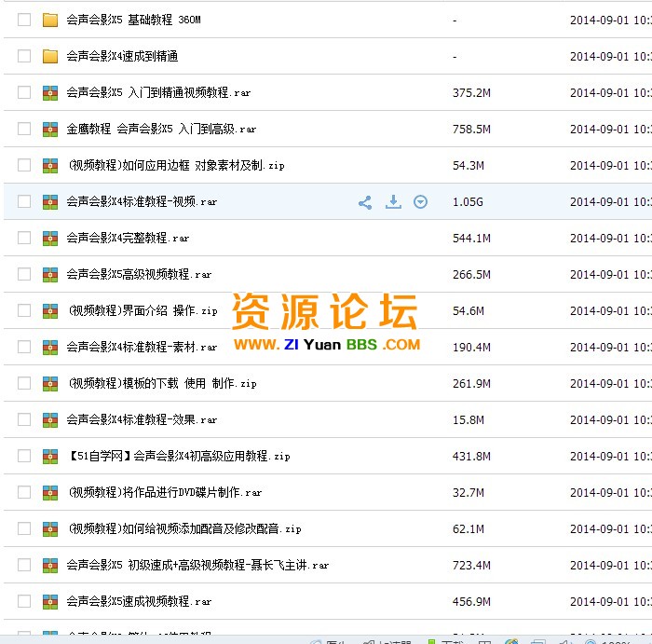Check the box for (视频教程)如何应用边框 对象素材及制.zip
This screenshot has height=644, width=652.
(24, 165)
